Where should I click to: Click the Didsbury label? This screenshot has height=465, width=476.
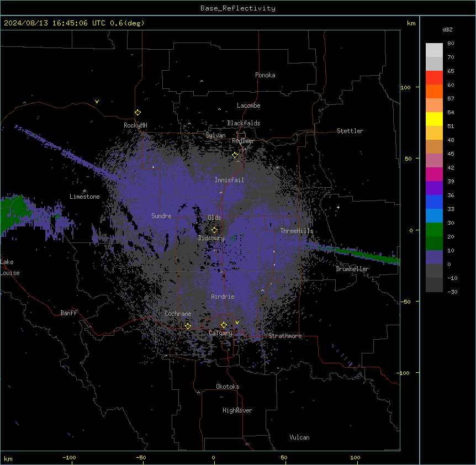point(211,238)
